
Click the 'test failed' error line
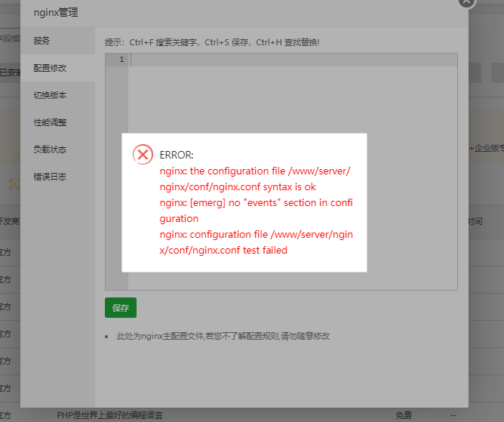click(257, 242)
